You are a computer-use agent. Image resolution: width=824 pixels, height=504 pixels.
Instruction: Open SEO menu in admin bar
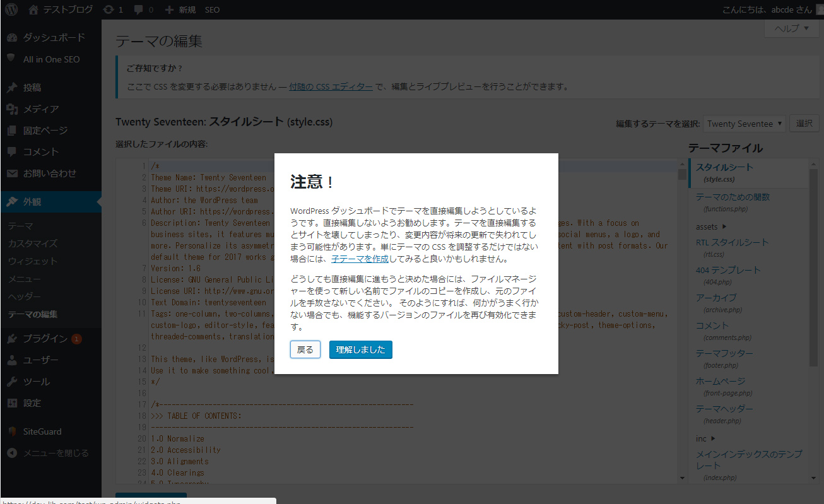pos(212,9)
